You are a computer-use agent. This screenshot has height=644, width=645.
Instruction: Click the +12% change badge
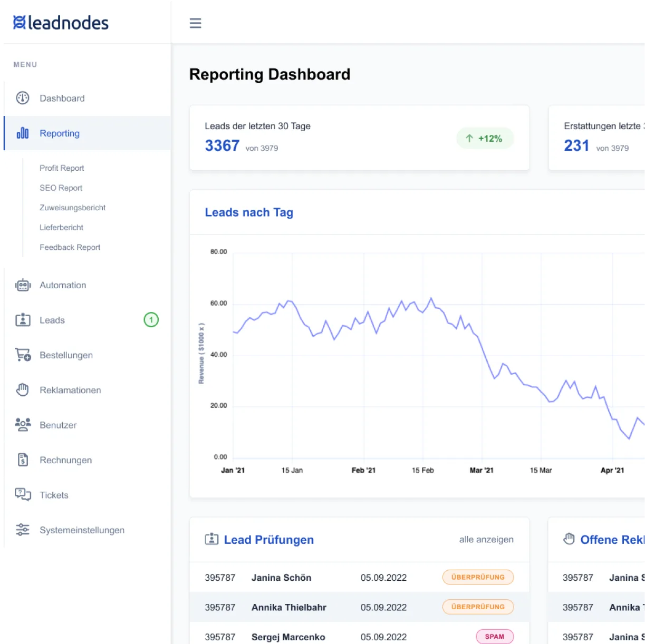[x=485, y=139]
